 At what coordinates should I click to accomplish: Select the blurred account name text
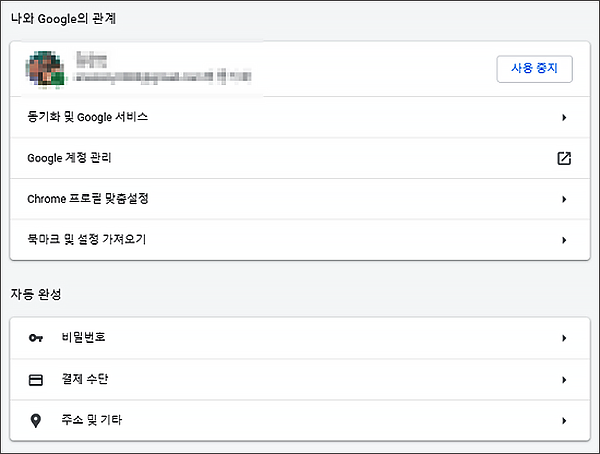(91, 60)
